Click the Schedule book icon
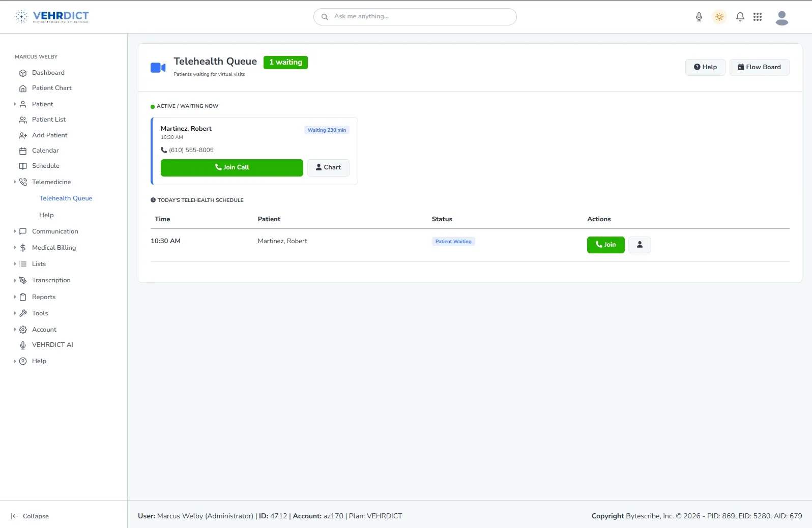This screenshot has width=812, height=528. coord(23,166)
